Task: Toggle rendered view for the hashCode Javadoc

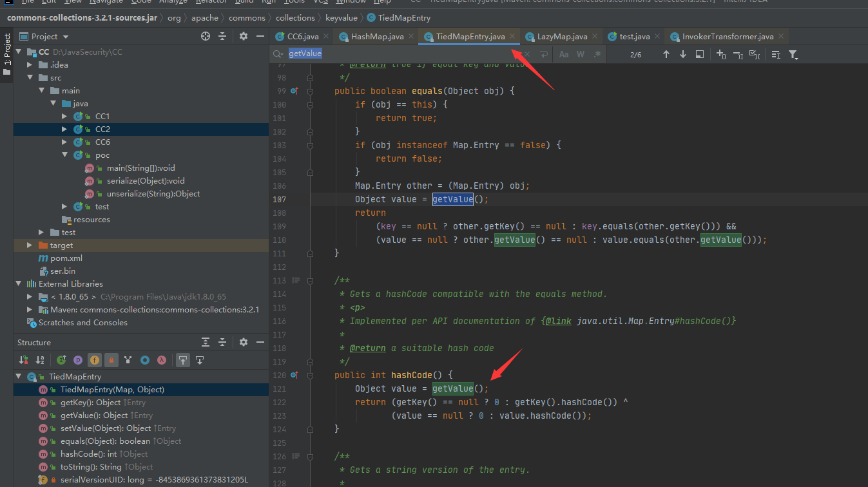Action: pyautogui.click(x=296, y=280)
